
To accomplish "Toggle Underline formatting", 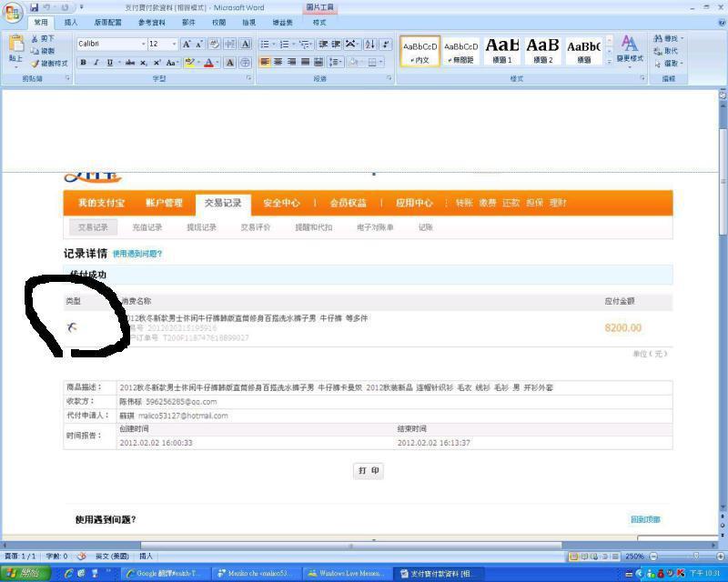I will pyautogui.click(x=109, y=63).
